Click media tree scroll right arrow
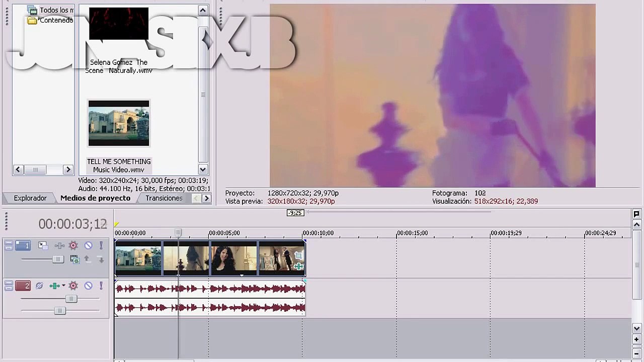644x362 pixels. click(68, 170)
